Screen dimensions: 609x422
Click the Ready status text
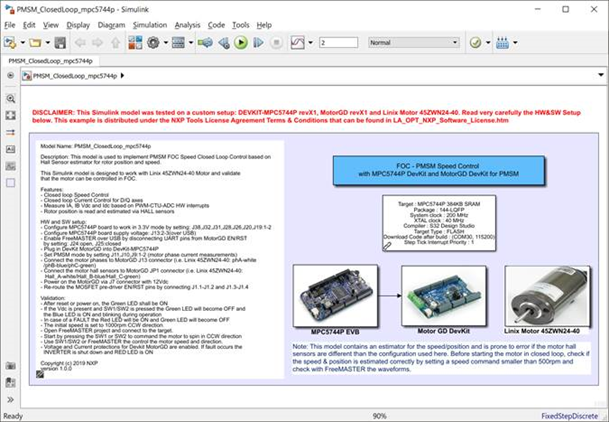coord(13,416)
